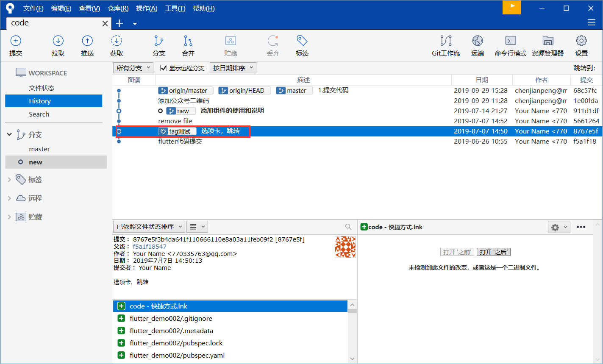603x364 pixels.
Task: Select the new branch in sidebar
Action: pos(36,162)
